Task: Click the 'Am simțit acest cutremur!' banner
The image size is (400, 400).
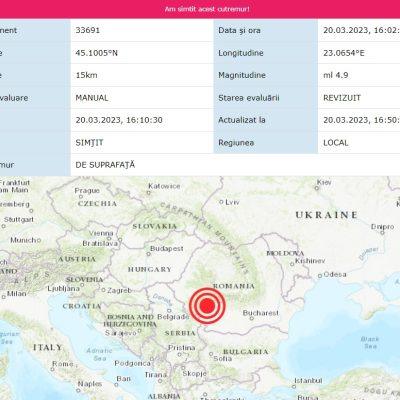Action: 207,9
